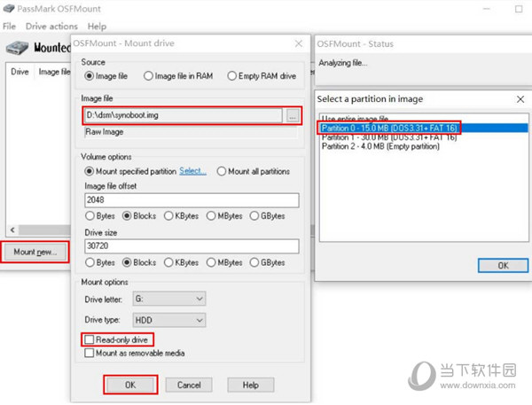Set drive size unit to Blocks
Viewport: 532px width, 405px height.
click(x=127, y=262)
